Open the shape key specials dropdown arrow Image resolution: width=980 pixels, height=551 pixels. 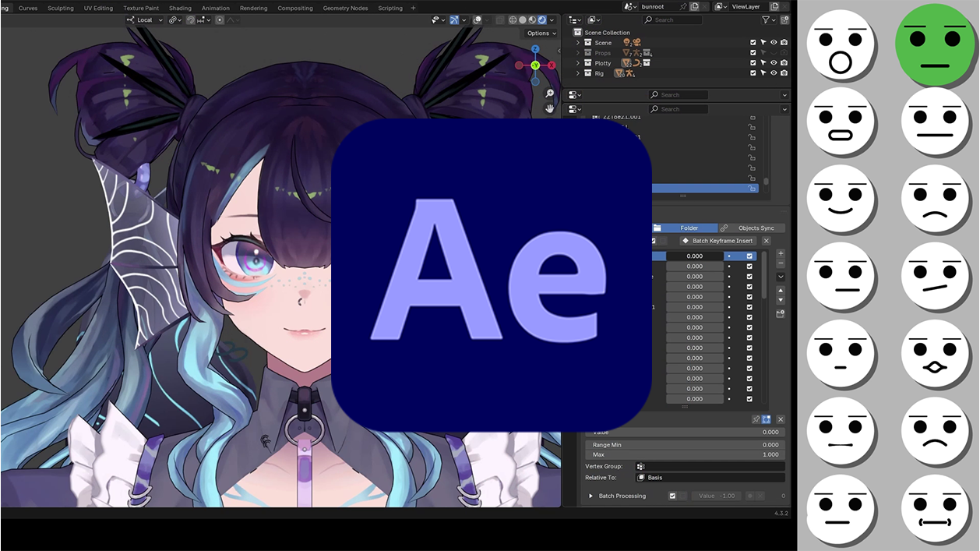coord(781,277)
